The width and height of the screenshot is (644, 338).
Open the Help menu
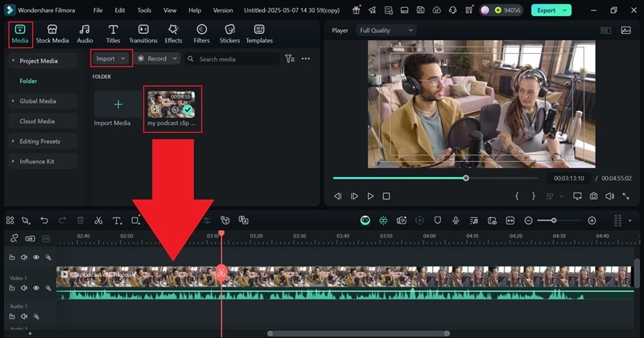(195, 10)
